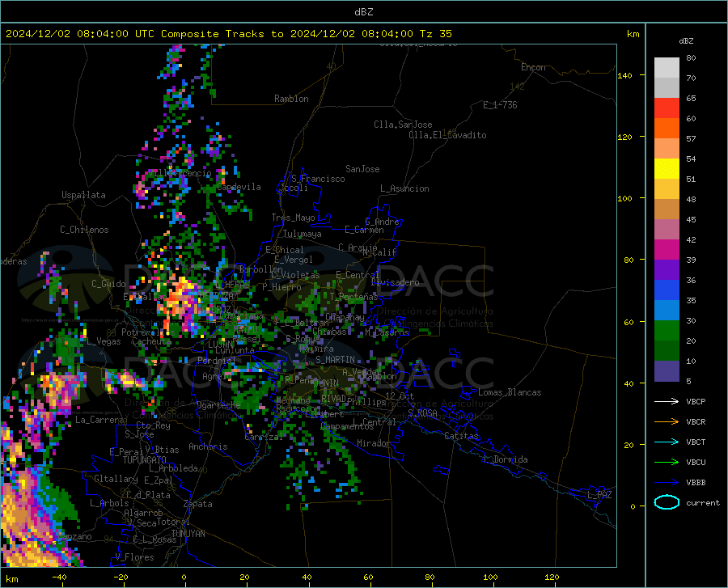This screenshot has width=728, height=588.
Task: Select the bright yellow legend swatch
Action: click(667, 169)
